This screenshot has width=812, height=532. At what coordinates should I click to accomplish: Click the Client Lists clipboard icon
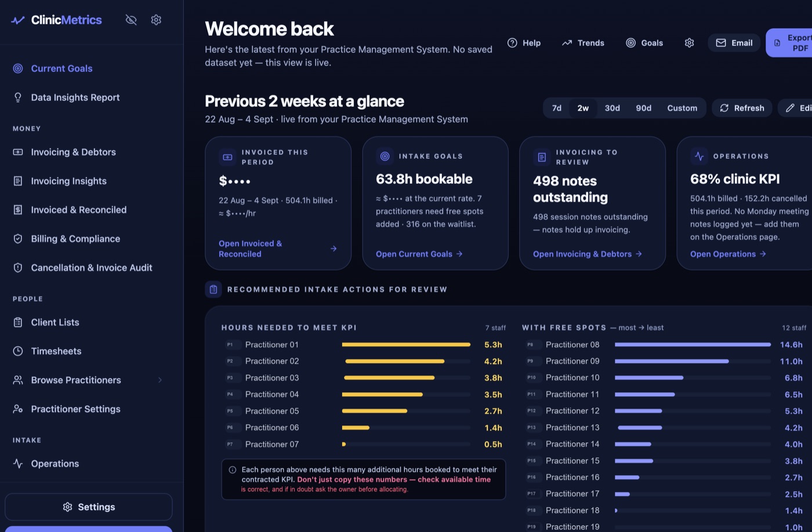pos(18,322)
